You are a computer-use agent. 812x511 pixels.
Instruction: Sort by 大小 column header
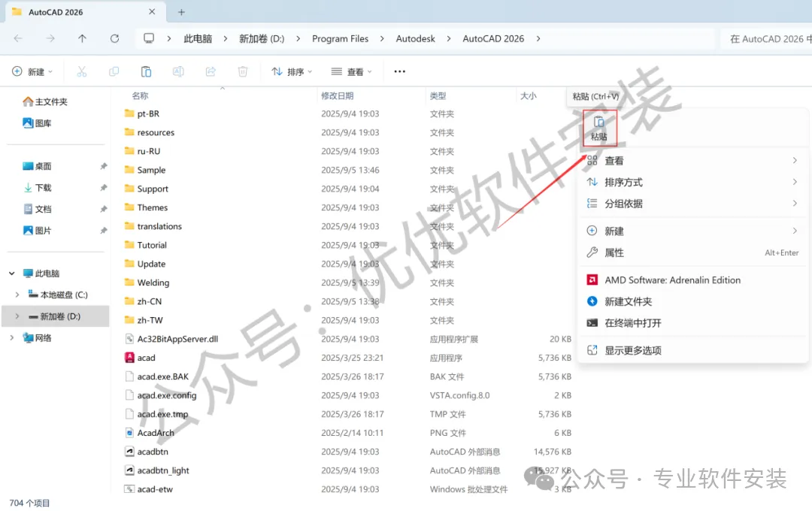(x=529, y=95)
